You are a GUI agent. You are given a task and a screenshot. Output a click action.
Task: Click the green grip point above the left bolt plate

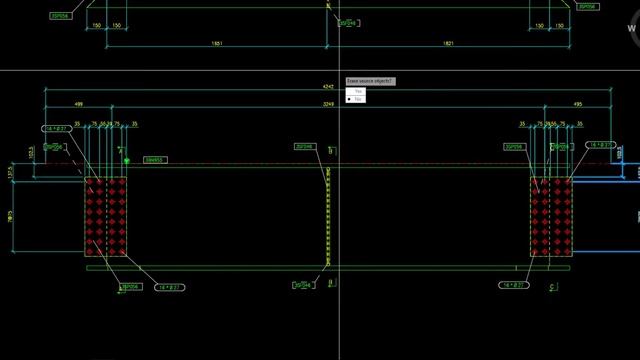point(127,161)
